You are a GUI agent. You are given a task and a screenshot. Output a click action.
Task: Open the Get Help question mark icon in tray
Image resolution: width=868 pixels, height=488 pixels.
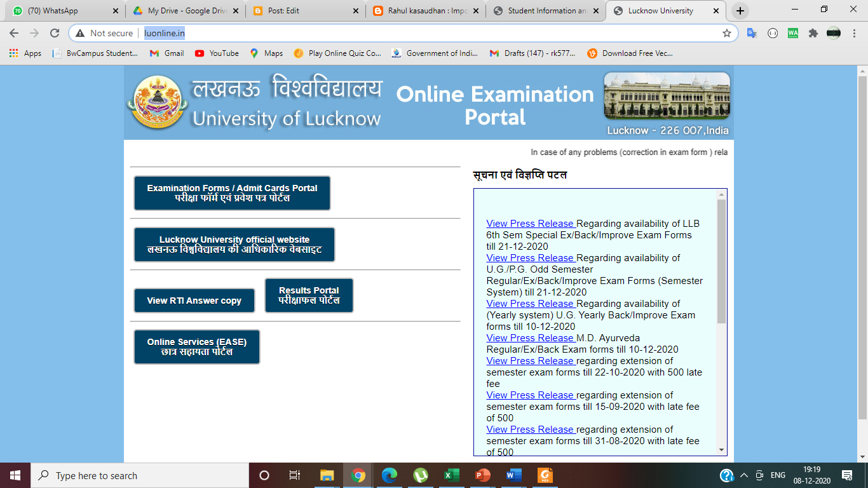click(x=727, y=475)
